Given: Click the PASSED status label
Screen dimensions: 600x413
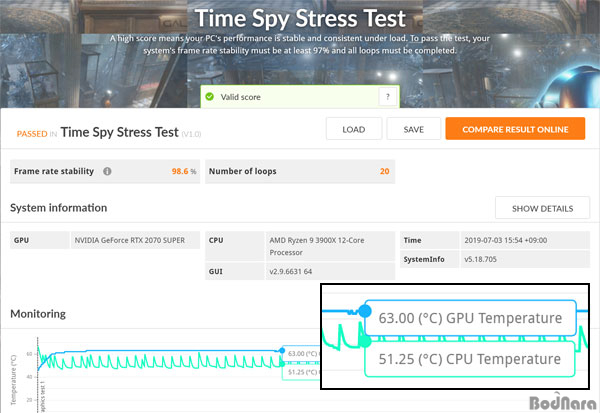Looking at the screenshot, I should pos(32,134).
